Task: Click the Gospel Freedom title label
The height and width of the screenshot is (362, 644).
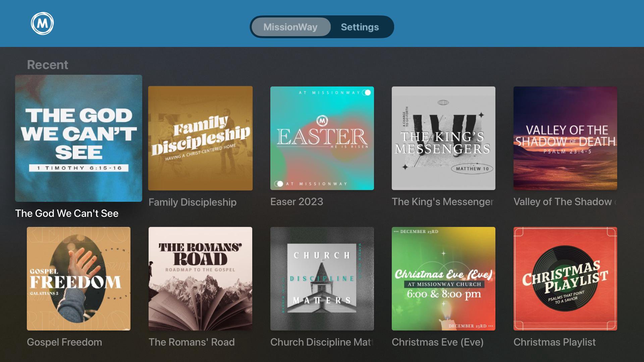Action: (x=64, y=342)
